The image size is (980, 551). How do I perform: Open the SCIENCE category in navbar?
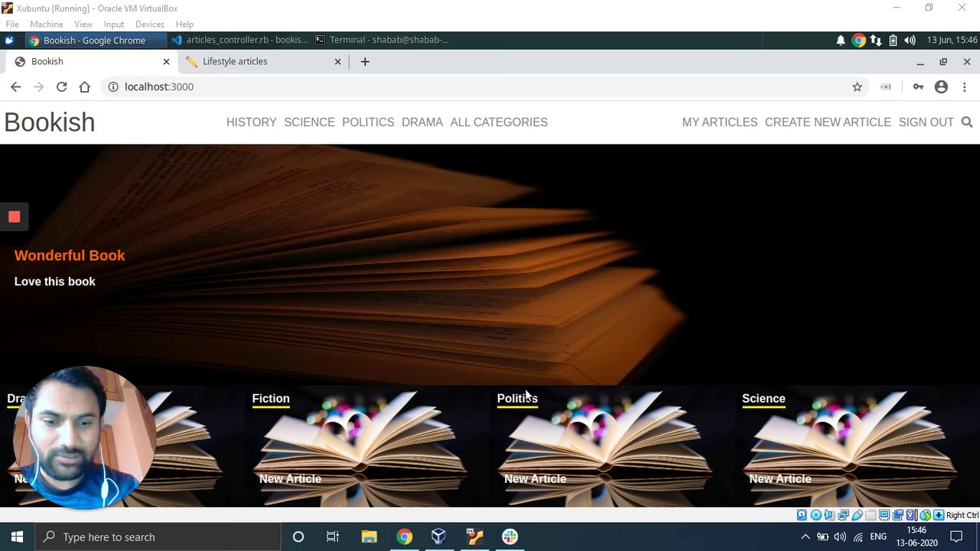coord(309,122)
